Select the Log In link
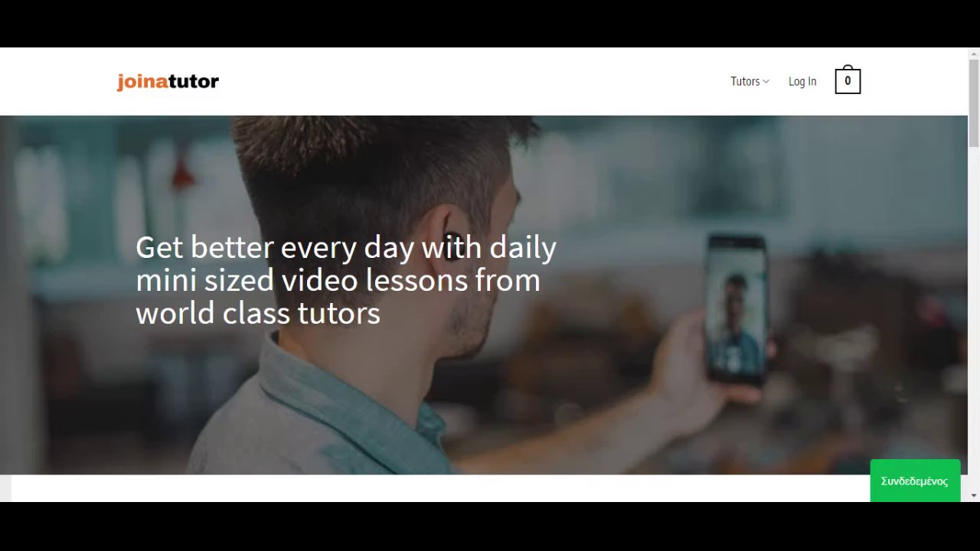Viewport: 980px width, 551px height. [802, 81]
